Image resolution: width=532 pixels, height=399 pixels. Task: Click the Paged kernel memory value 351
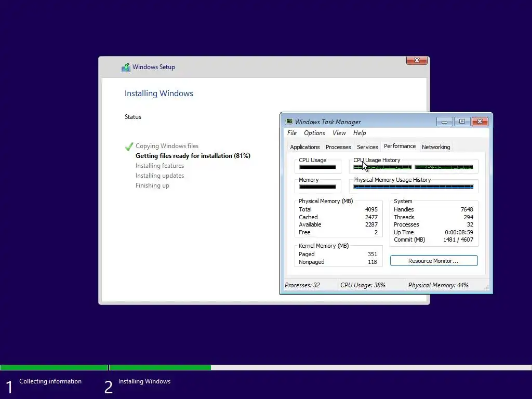[372, 254]
